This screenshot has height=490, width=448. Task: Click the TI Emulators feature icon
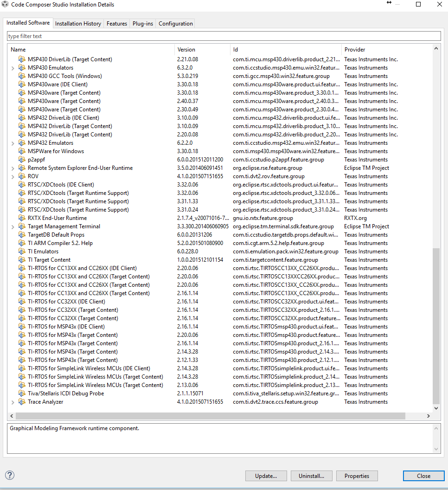coord(22,251)
